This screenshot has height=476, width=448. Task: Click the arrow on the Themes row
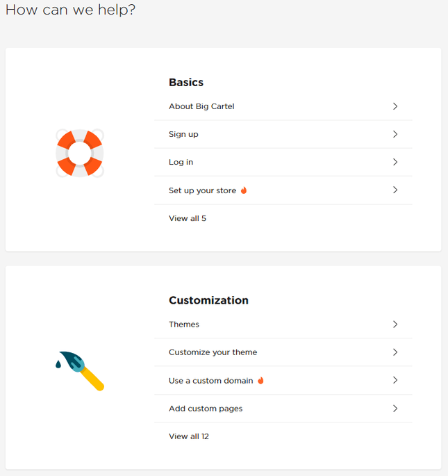point(395,325)
